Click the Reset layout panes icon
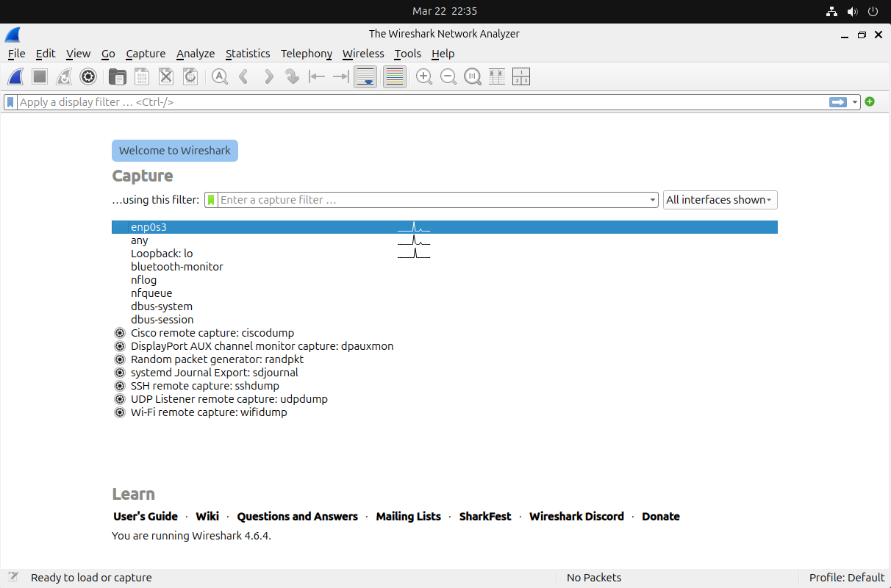 tap(521, 76)
